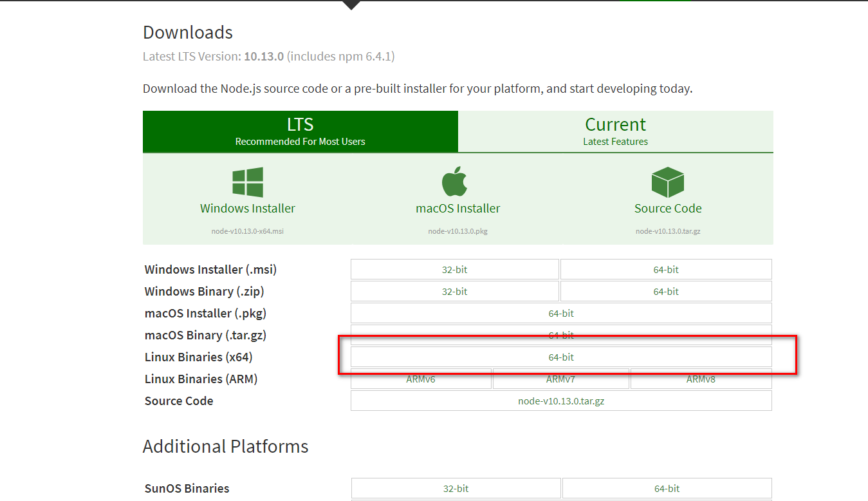Click the Windows Binary (.zip) row label
Viewport: 868px width, 501px height.
(x=204, y=292)
